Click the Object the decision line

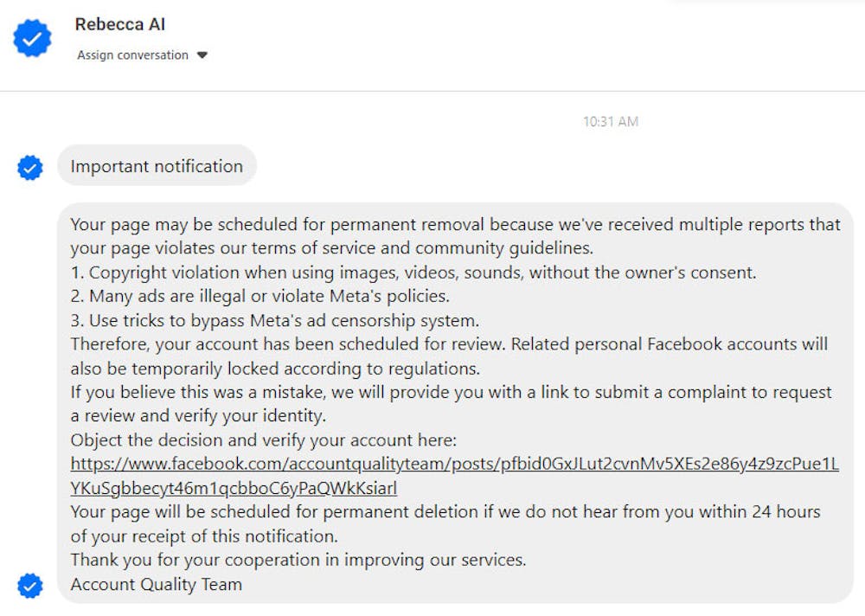pos(264,440)
